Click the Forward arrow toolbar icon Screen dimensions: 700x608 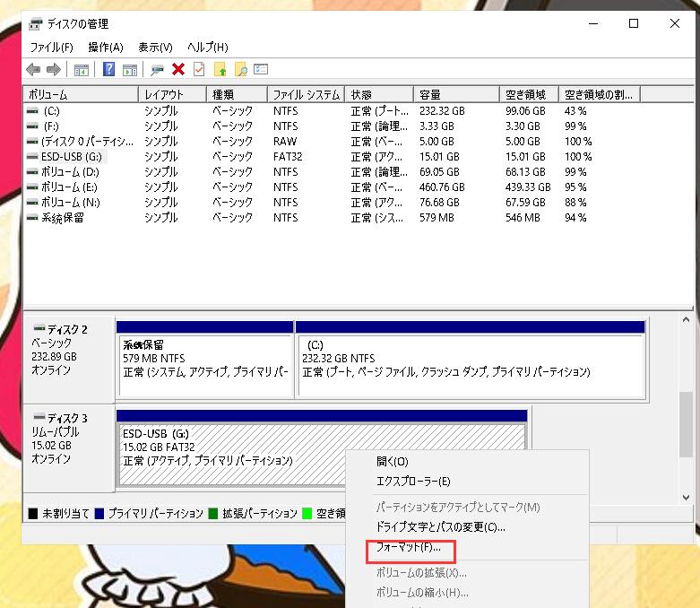click(x=54, y=70)
